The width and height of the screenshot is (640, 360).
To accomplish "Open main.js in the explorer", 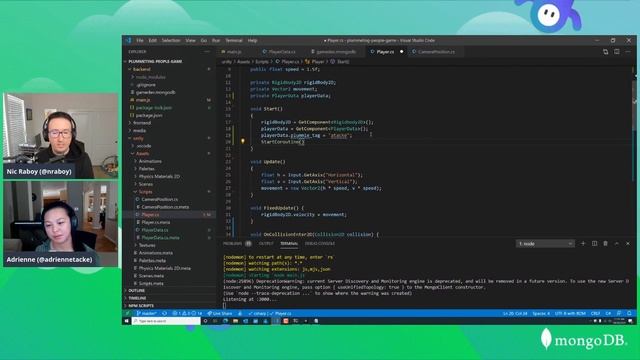I will click(x=143, y=100).
